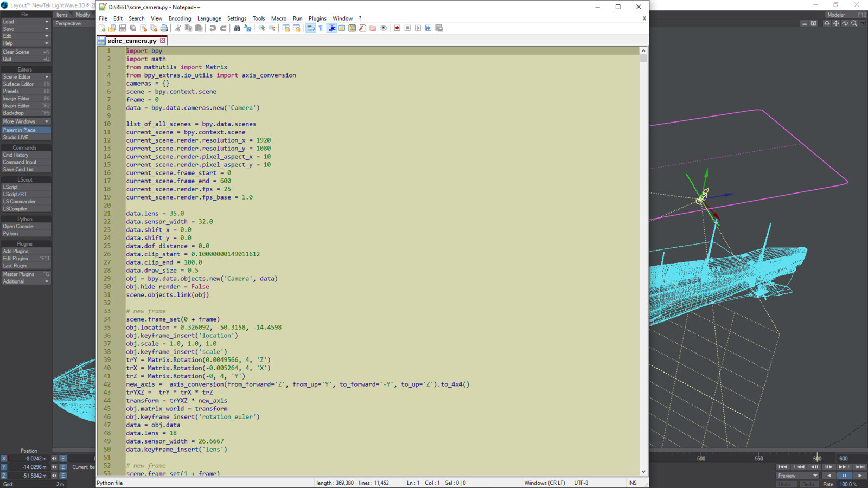Click the Save icon in Notepad++ toolbar
The height and width of the screenshot is (488, 868).
click(123, 28)
